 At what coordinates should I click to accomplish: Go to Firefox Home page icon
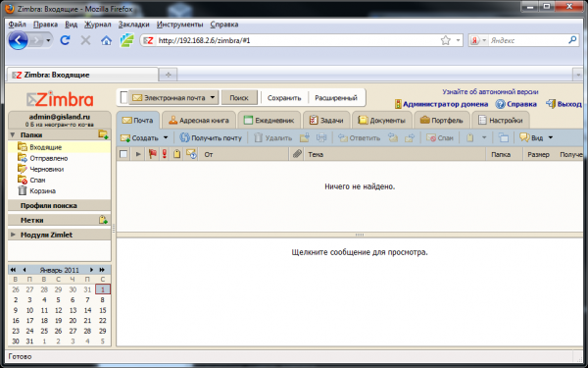[x=106, y=40]
